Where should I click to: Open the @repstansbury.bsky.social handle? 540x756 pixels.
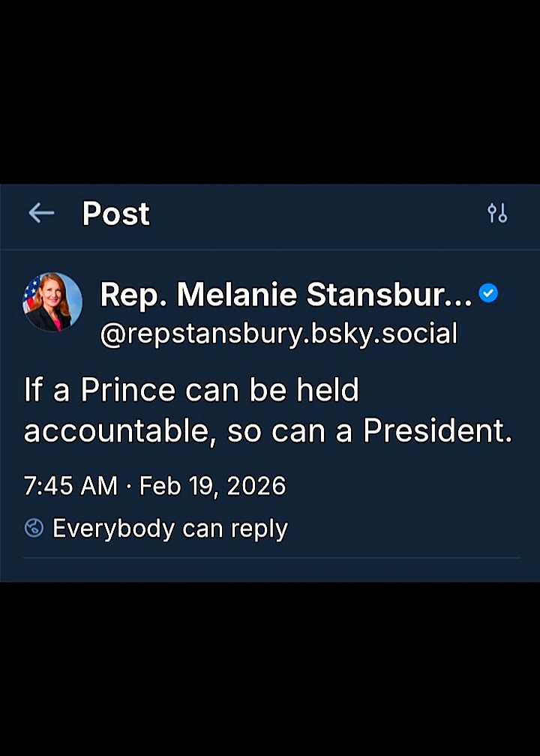click(278, 333)
